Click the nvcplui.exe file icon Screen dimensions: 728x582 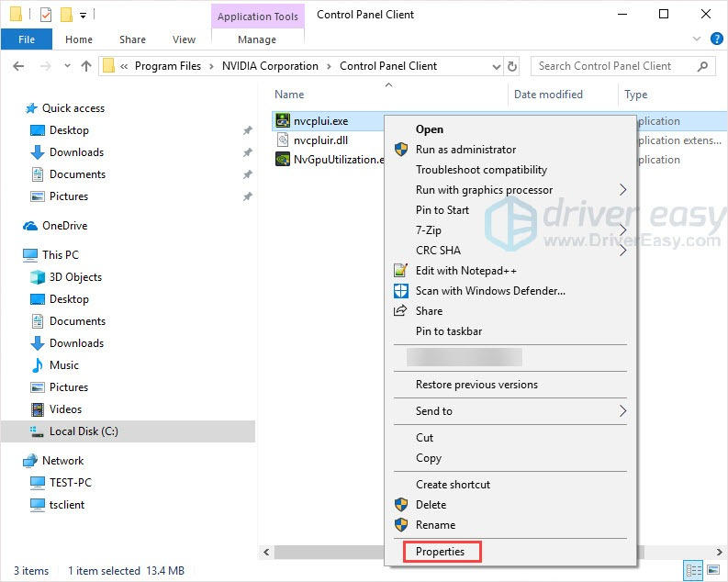point(284,121)
